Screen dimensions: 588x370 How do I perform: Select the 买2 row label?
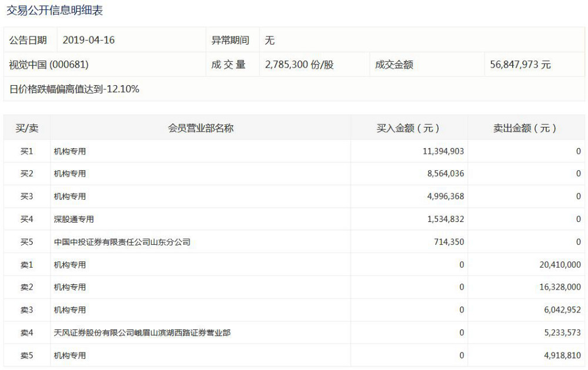click(x=26, y=174)
